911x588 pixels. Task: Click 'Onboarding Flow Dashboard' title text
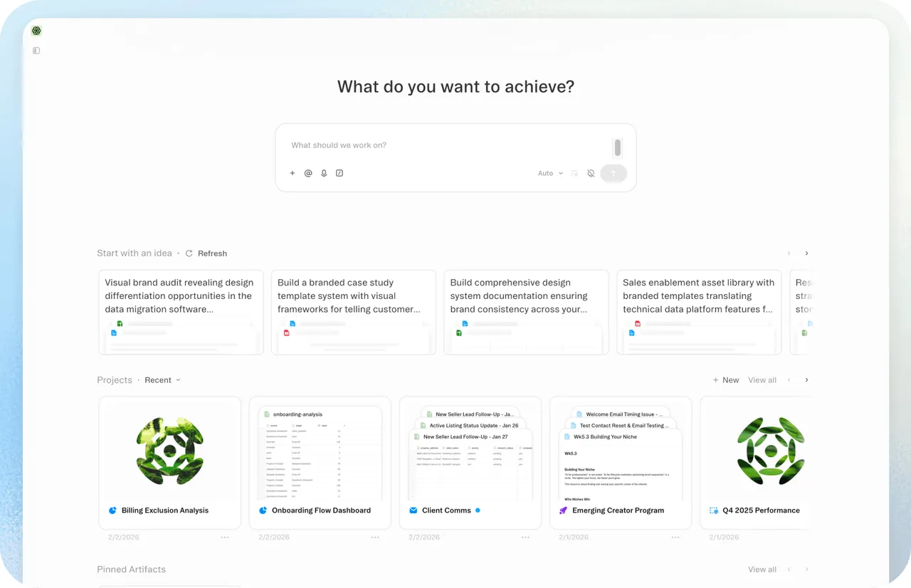(321, 510)
